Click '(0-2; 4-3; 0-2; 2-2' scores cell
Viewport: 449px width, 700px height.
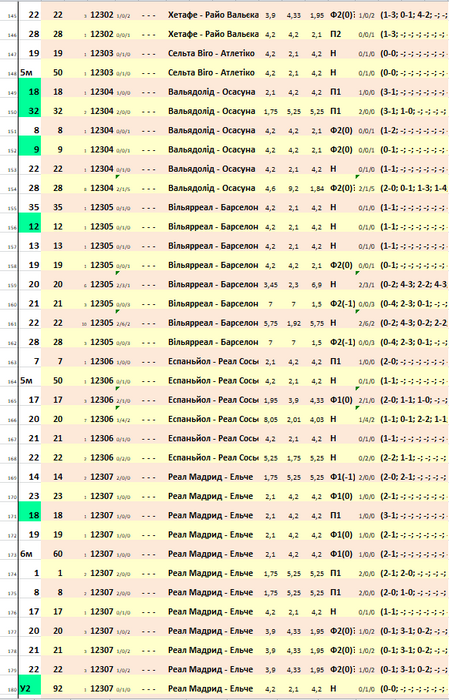[x=414, y=322]
